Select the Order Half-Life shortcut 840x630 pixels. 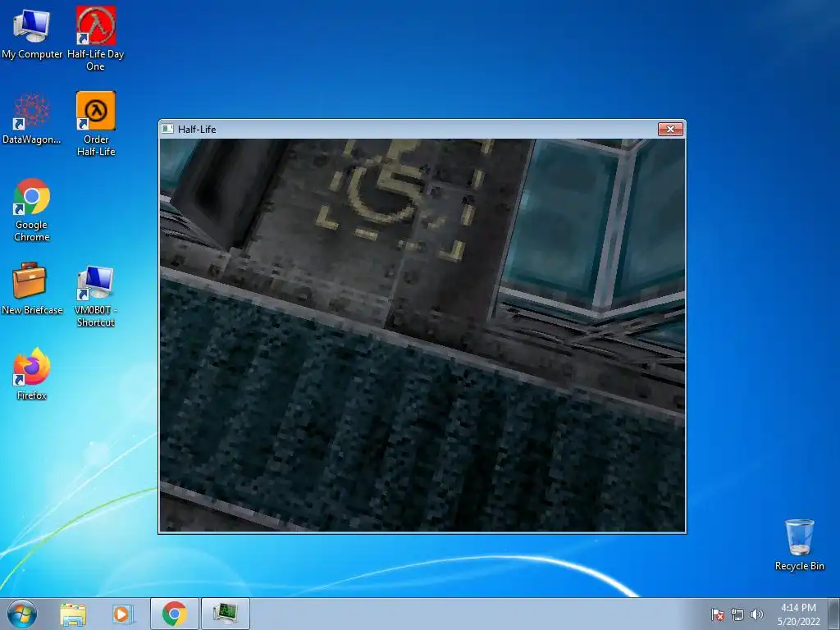click(x=95, y=124)
